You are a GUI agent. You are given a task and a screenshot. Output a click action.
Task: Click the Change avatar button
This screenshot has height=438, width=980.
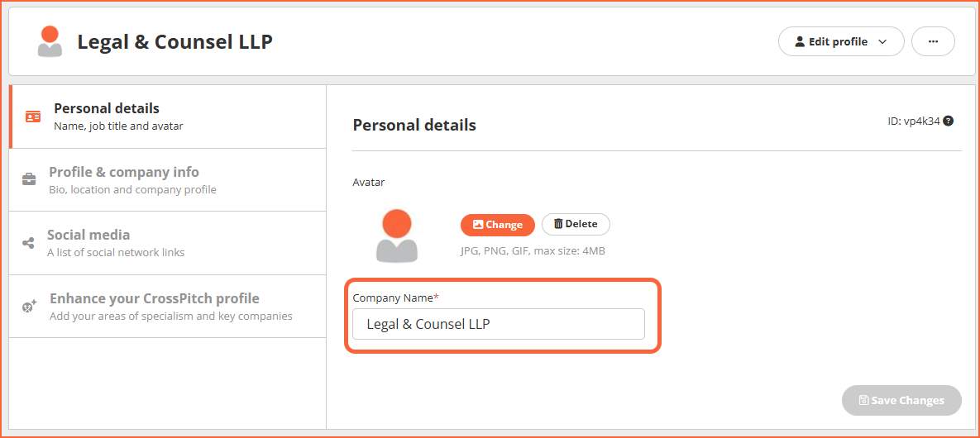click(498, 225)
